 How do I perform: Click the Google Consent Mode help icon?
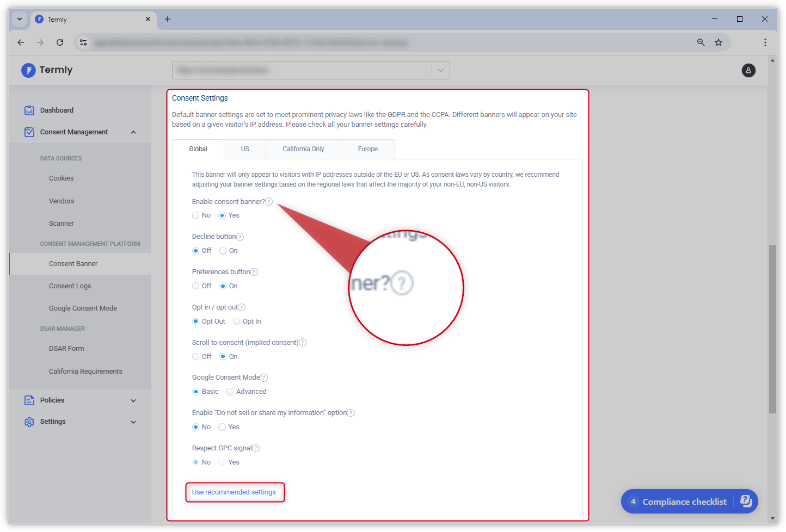(x=264, y=377)
